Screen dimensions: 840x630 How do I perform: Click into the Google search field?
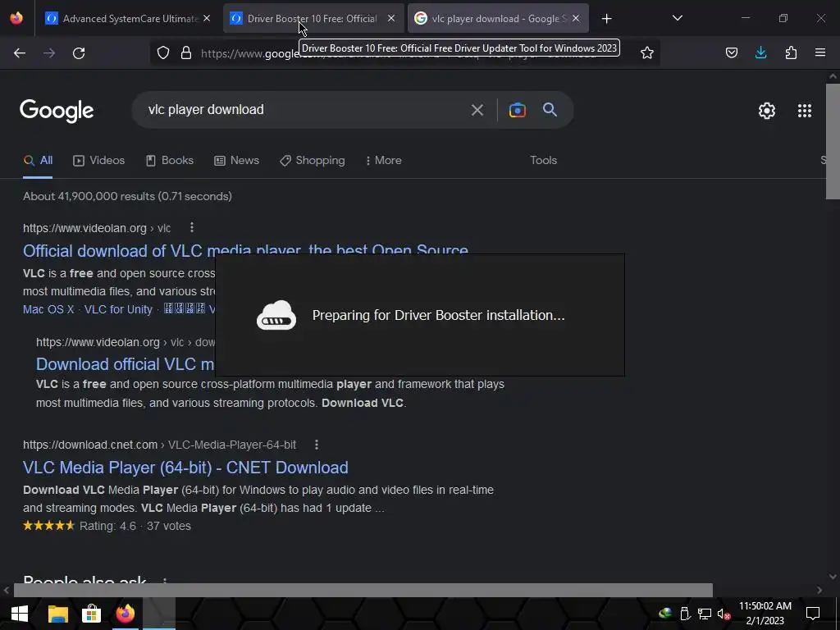pyautogui.click(x=305, y=110)
